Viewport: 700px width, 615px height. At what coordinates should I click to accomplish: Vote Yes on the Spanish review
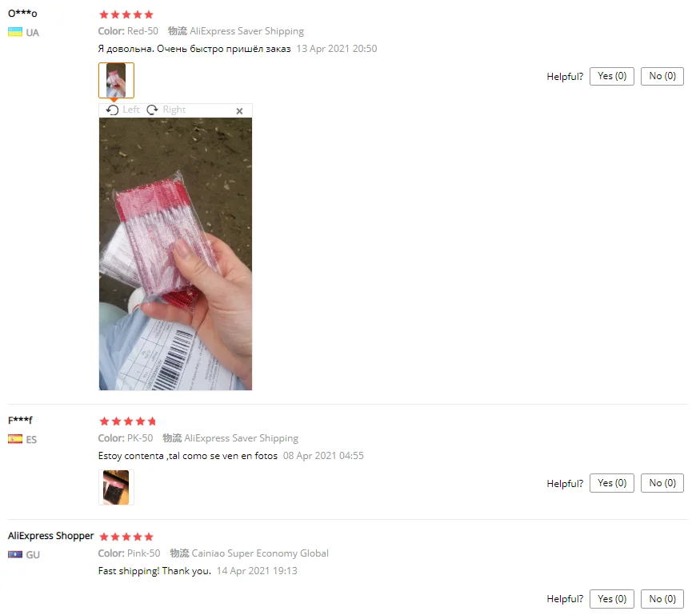coord(612,483)
